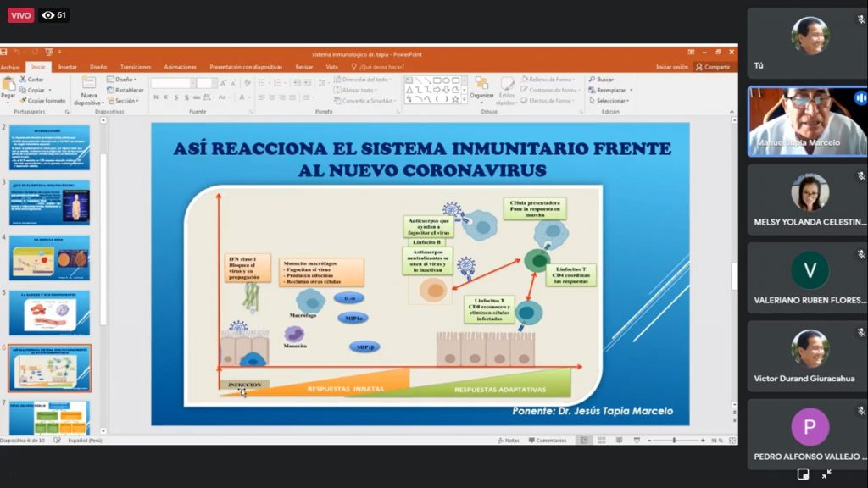Click the Buscar find command
The image size is (868, 488).
(x=601, y=80)
